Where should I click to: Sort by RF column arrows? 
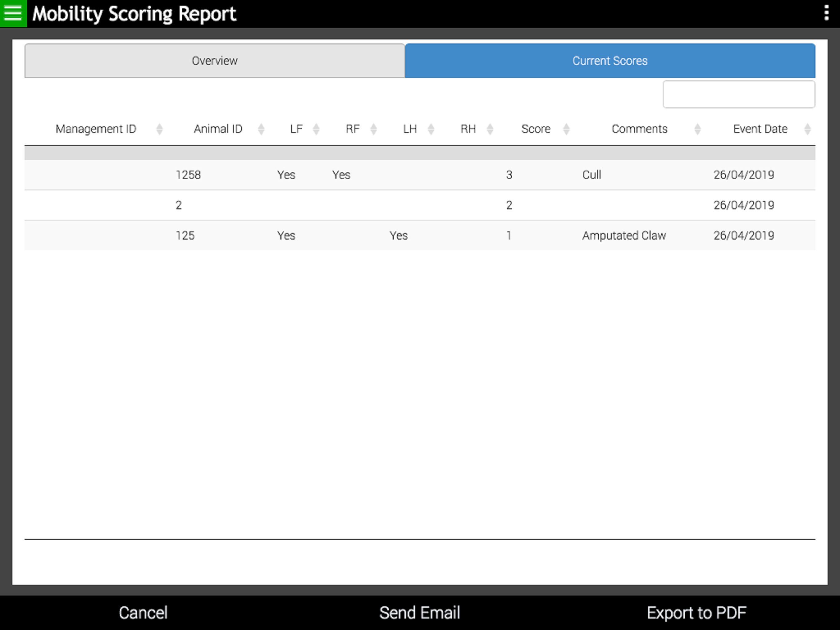point(373,129)
